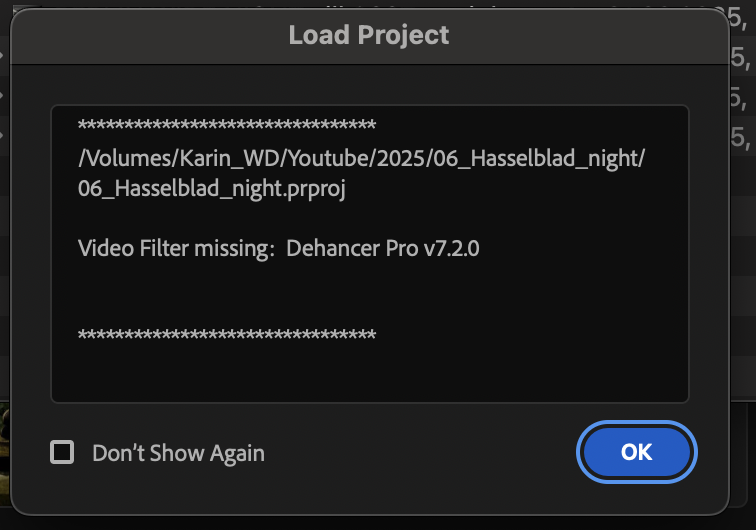Click the Video Filter missing message text
This screenshot has width=756, height=530.
[178, 249]
